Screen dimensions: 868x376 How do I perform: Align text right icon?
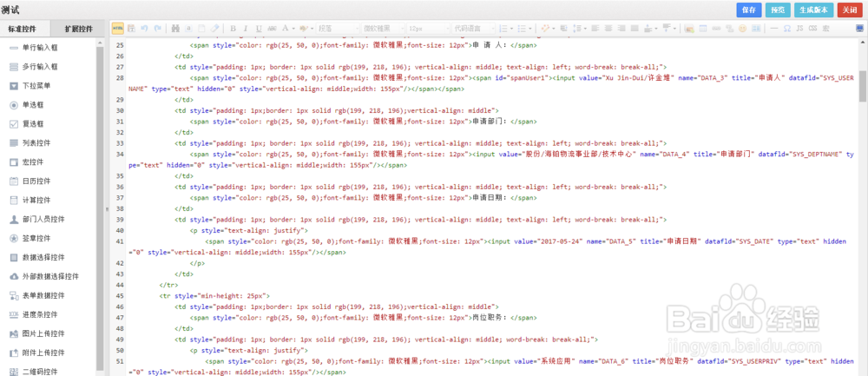tap(621, 29)
